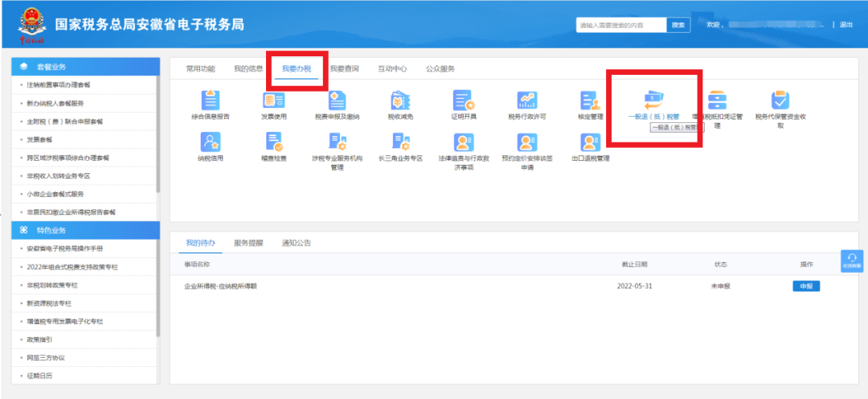Open 涉税专业服务机构管理 icon
The width and height of the screenshot is (868, 399).
coord(337,142)
